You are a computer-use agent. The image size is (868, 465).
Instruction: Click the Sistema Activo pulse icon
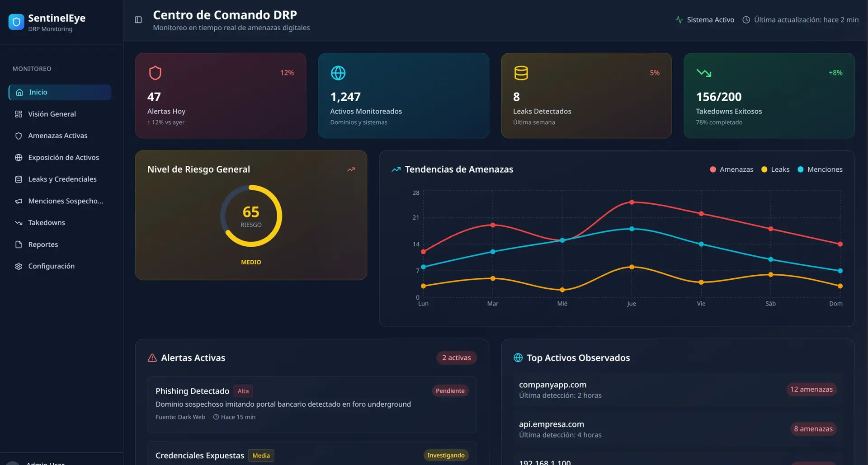(679, 20)
